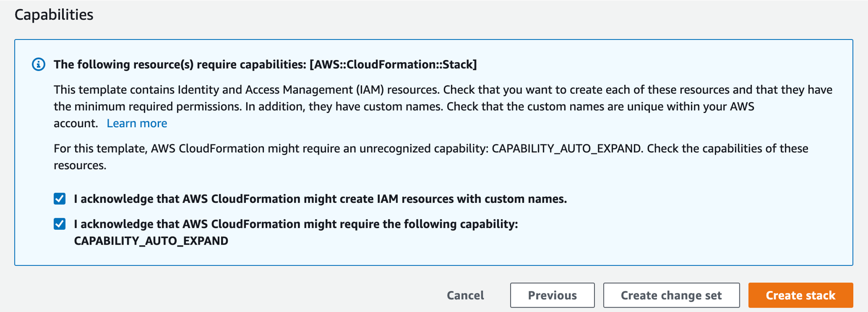Click the Cancel button
Image resolution: width=868 pixels, height=312 pixels.
(465, 295)
